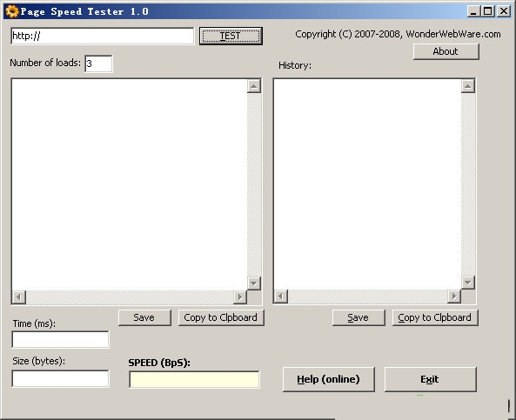
Task: Click left arrow of History horizontal scrollbar
Action: (x=281, y=297)
